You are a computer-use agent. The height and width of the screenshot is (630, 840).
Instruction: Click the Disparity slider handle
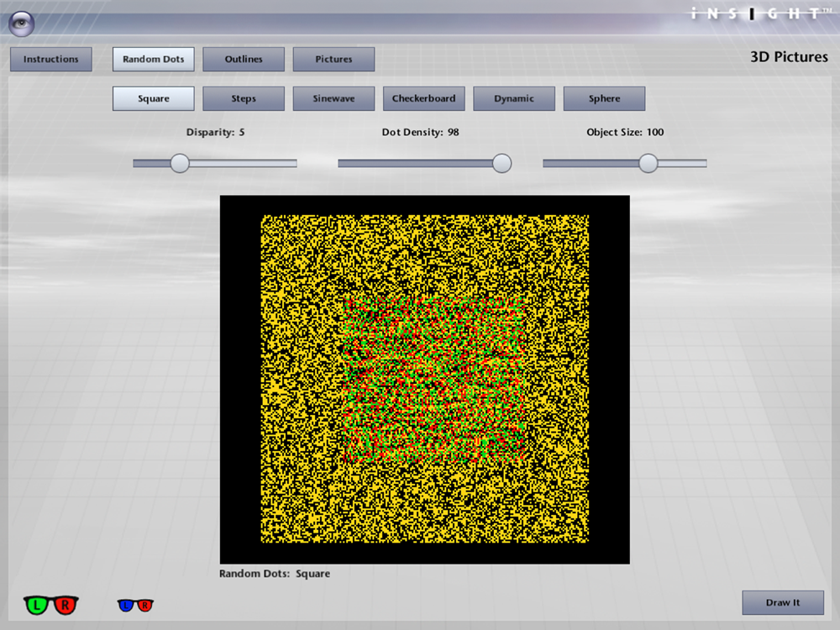pyautogui.click(x=180, y=164)
